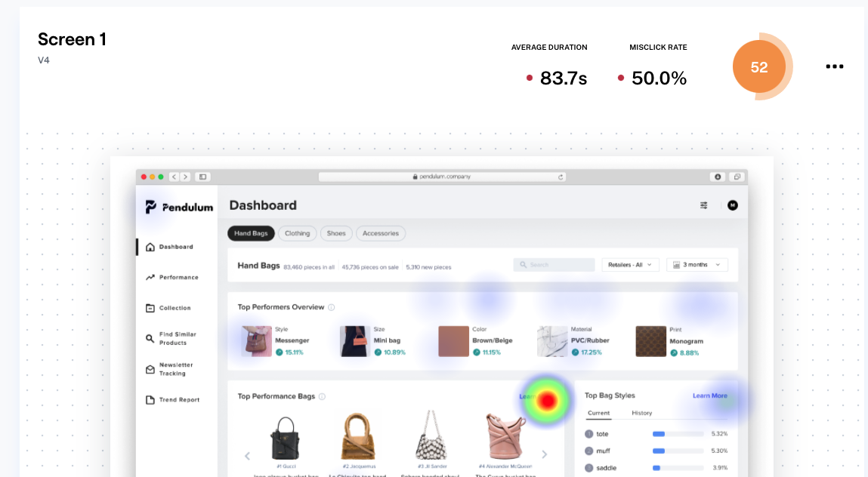Open the three-dots menu for Screen 1
The height and width of the screenshot is (477, 868).
tap(834, 66)
